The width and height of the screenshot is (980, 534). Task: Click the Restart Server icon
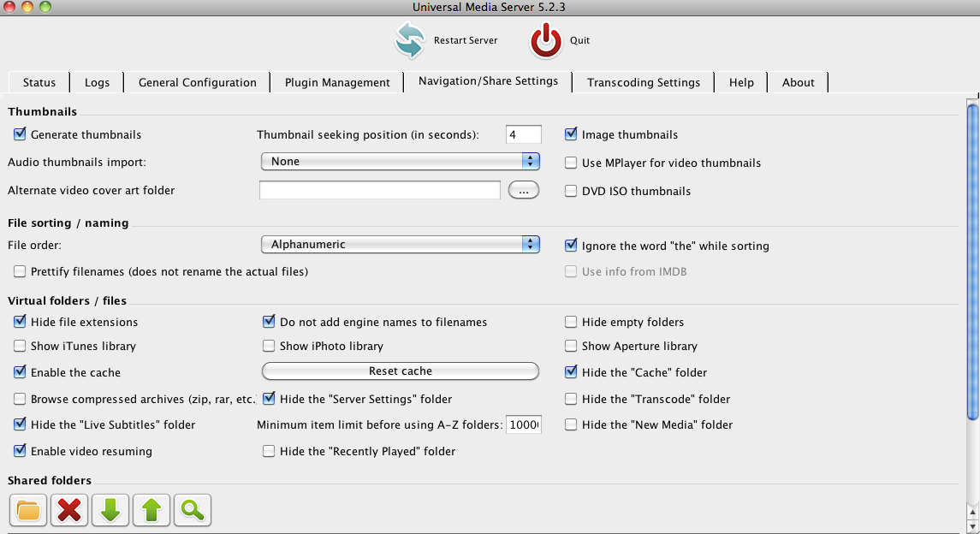tap(410, 40)
